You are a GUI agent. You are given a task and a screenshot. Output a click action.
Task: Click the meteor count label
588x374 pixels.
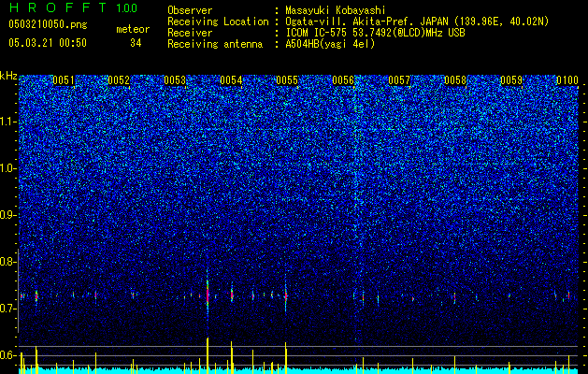coord(133,29)
